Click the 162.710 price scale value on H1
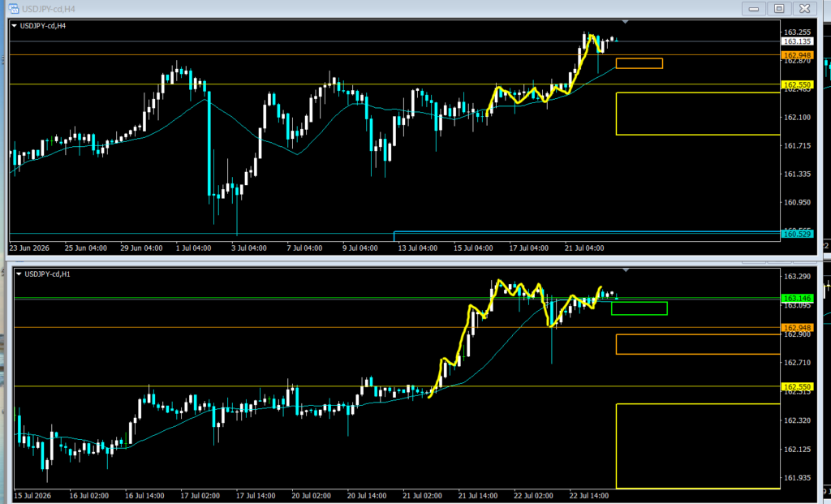The image size is (831, 504). 797,363
